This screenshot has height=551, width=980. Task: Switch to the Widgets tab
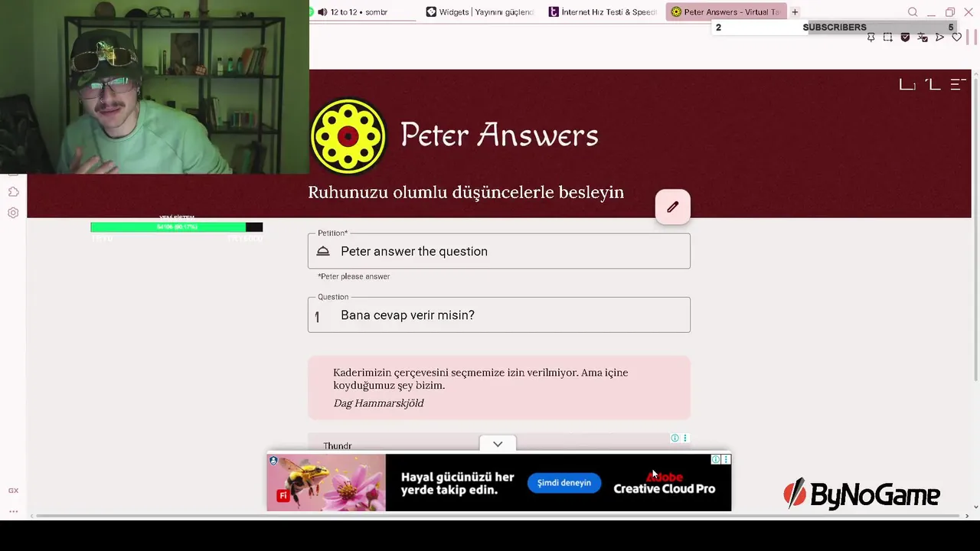tap(479, 12)
